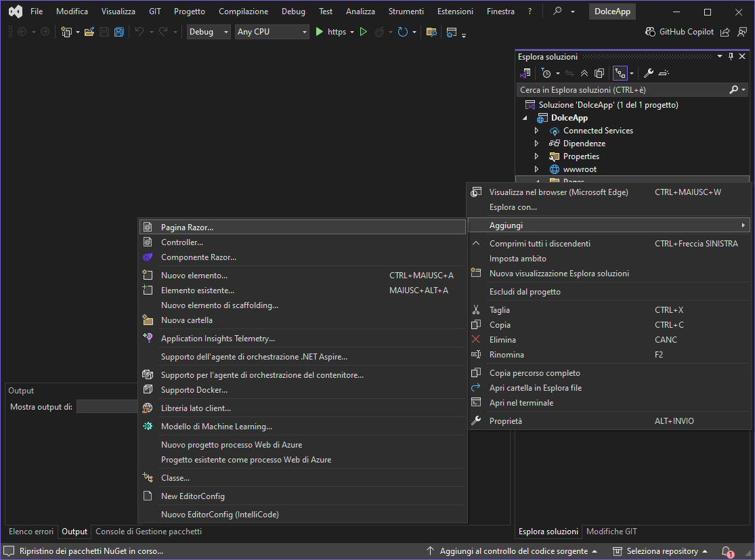The width and height of the screenshot is (755, 560).
Task: Open properties with the wrench icon in Solution Explorer
Action: click(649, 73)
